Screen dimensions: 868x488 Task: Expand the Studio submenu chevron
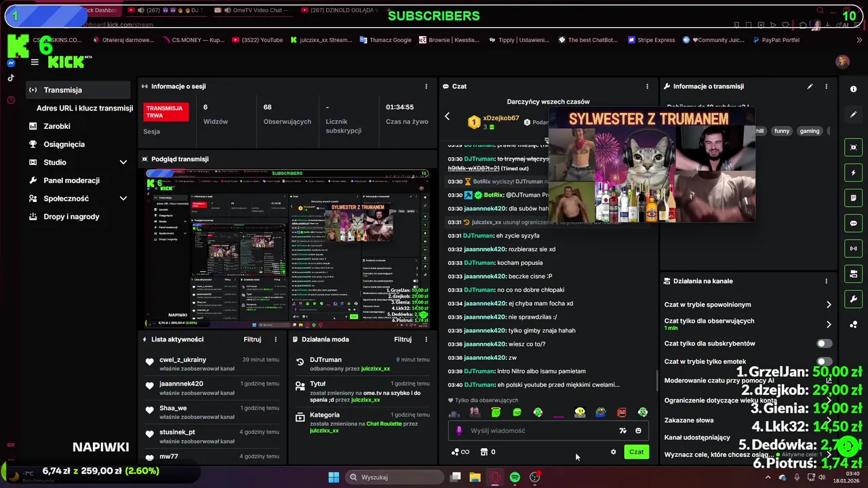[x=123, y=163]
